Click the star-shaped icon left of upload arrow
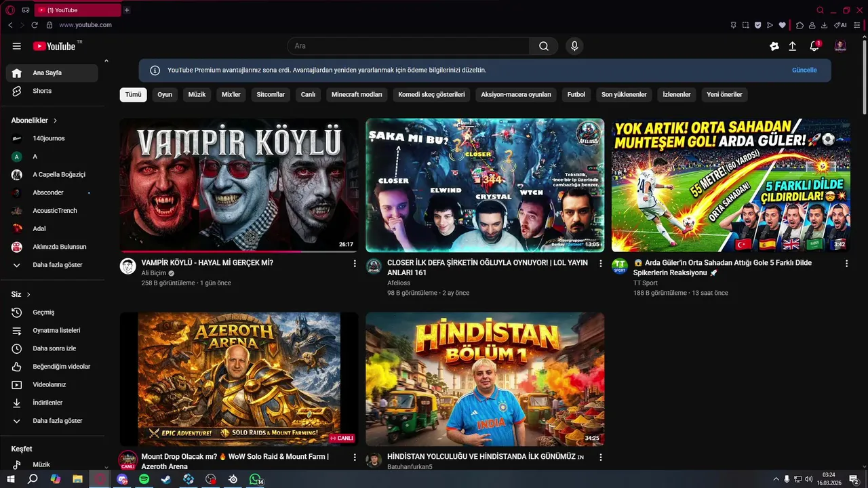This screenshot has height=488, width=868. 774,46
